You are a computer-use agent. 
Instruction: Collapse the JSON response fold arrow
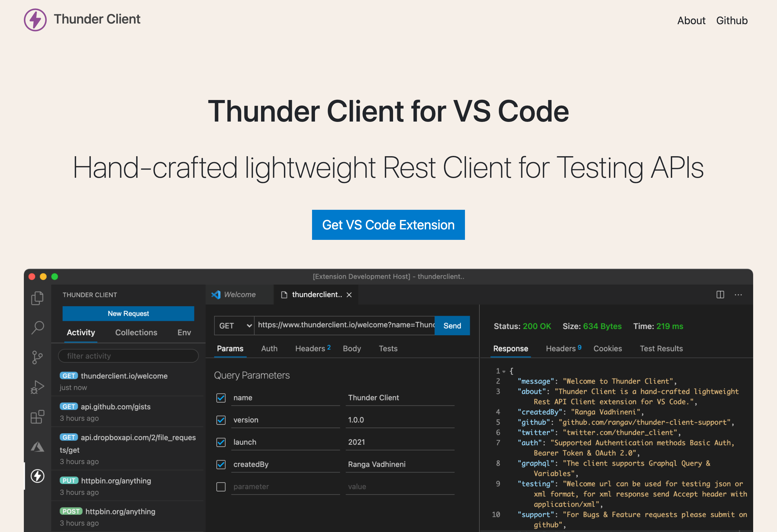(x=504, y=372)
